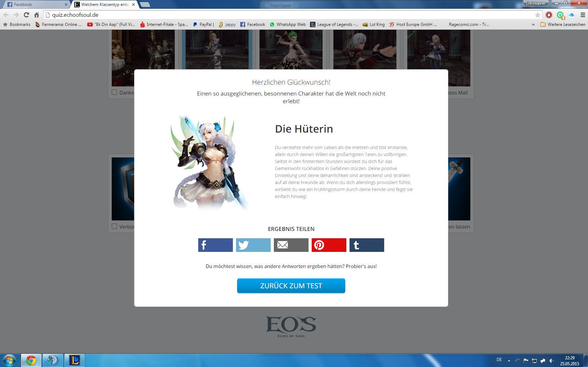Open the Windows Start menu
The image size is (588, 367).
point(9,360)
